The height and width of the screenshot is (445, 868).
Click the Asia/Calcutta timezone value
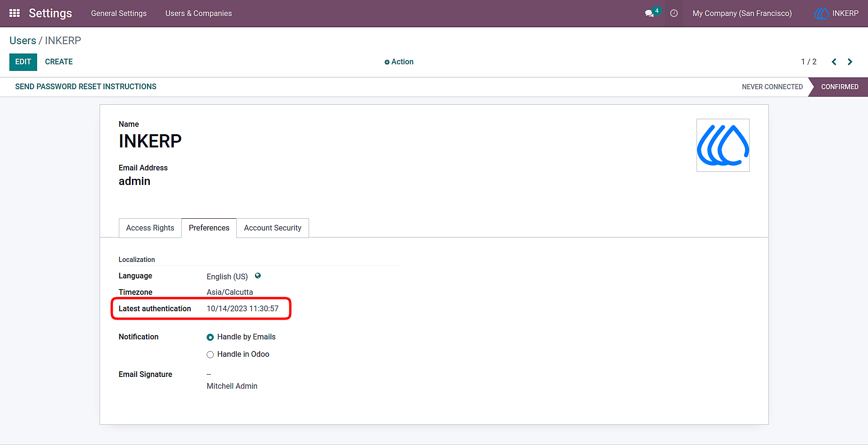coord(230,292)
